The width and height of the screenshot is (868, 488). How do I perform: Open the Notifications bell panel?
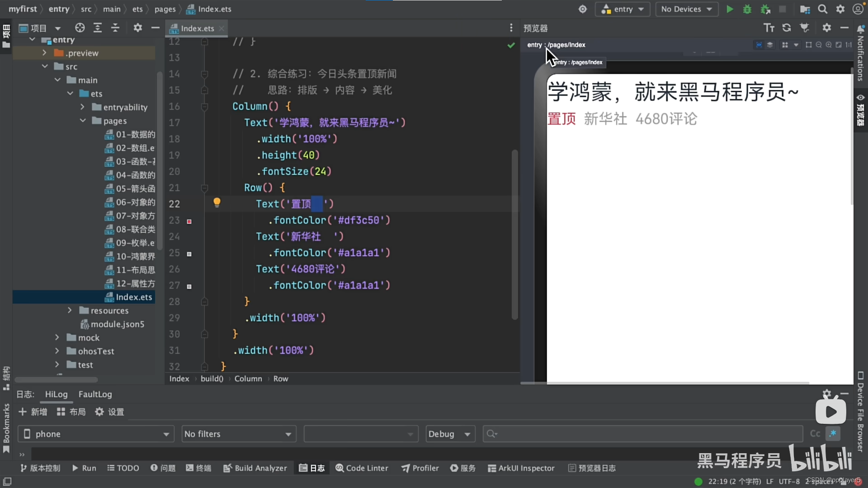(x=860, y=29)
